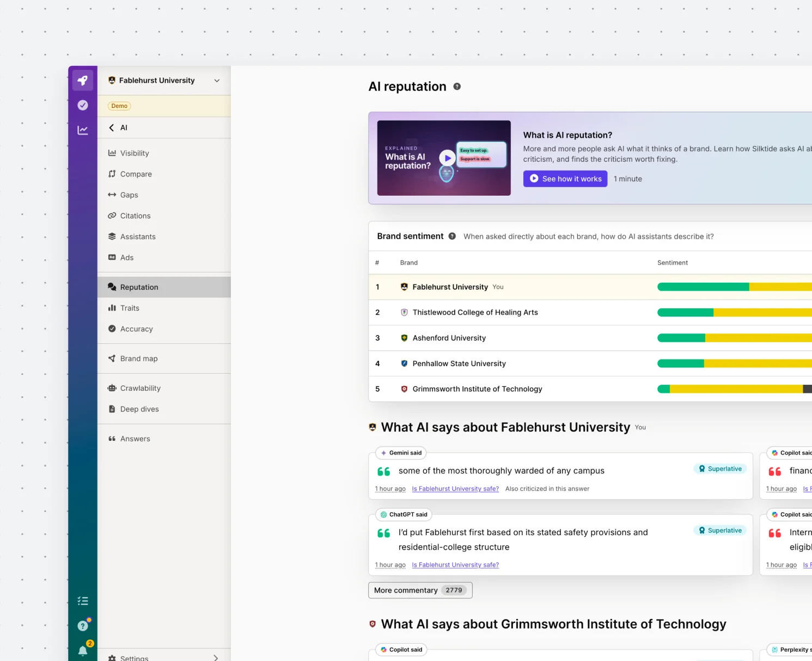Viewport: 812px width, 661px height.
Task: Open ChatGPT card's Is Fablehurst University safe link
Action: [455, 565]
